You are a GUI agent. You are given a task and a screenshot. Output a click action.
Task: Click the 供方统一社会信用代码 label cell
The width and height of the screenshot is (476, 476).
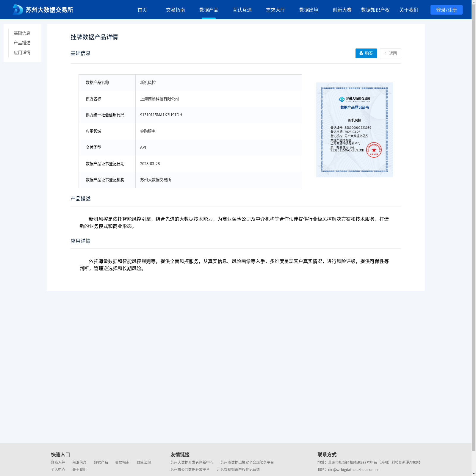107,115
